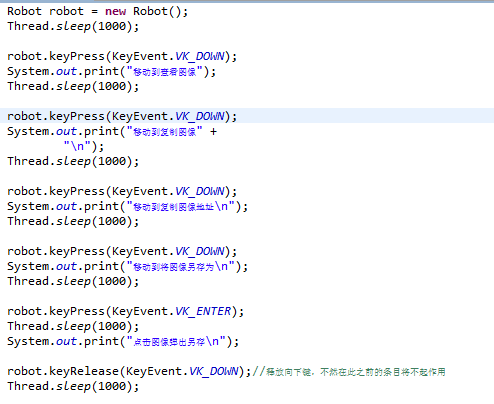Click Thread.sleep(1000) below the keyRelease line
This screenshot has width=494, height=404.
[x=73, y=386]
